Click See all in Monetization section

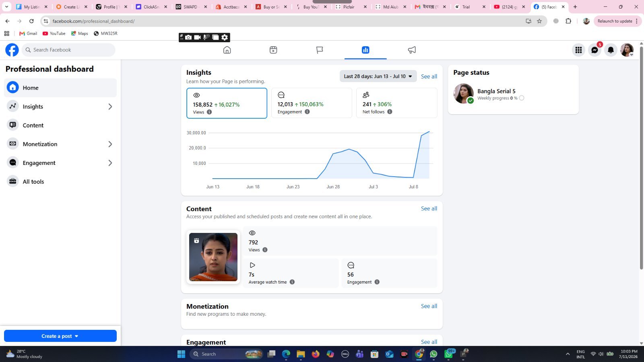coord(429,306)
